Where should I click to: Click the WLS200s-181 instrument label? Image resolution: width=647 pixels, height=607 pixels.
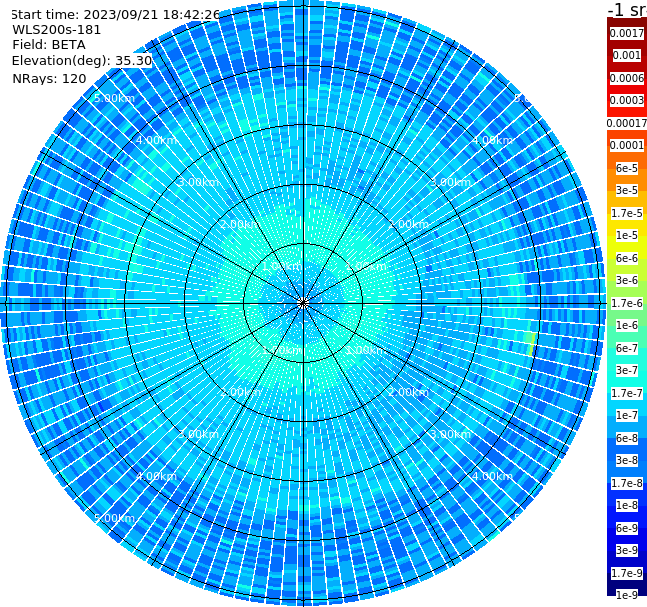tap(57, 30)
